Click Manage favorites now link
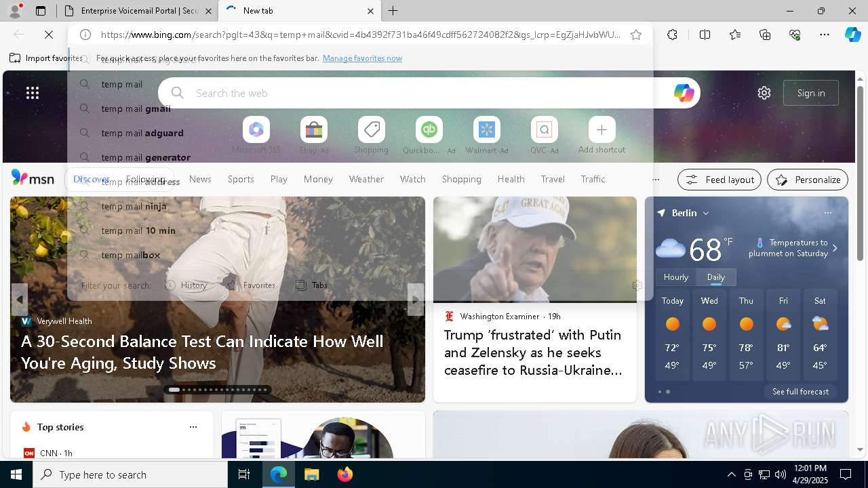868x488 pixels. [x=362, y=58]
